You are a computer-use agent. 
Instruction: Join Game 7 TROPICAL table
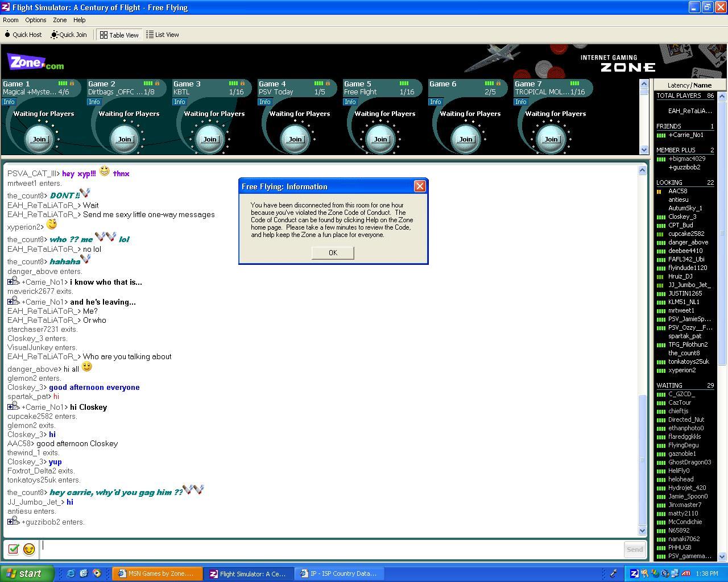(551, 139)
